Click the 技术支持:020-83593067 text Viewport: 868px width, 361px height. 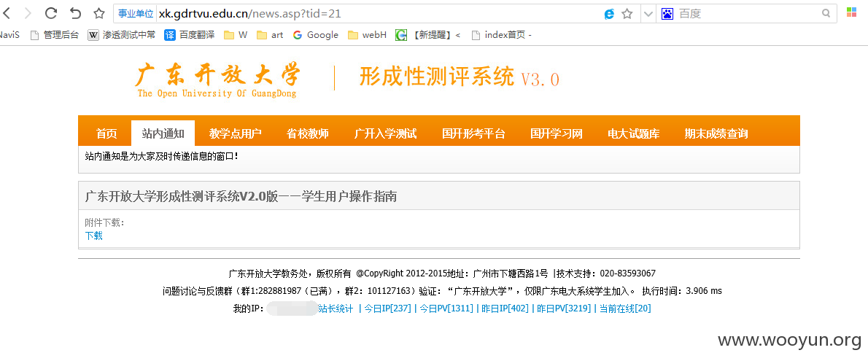click(605, 273)
